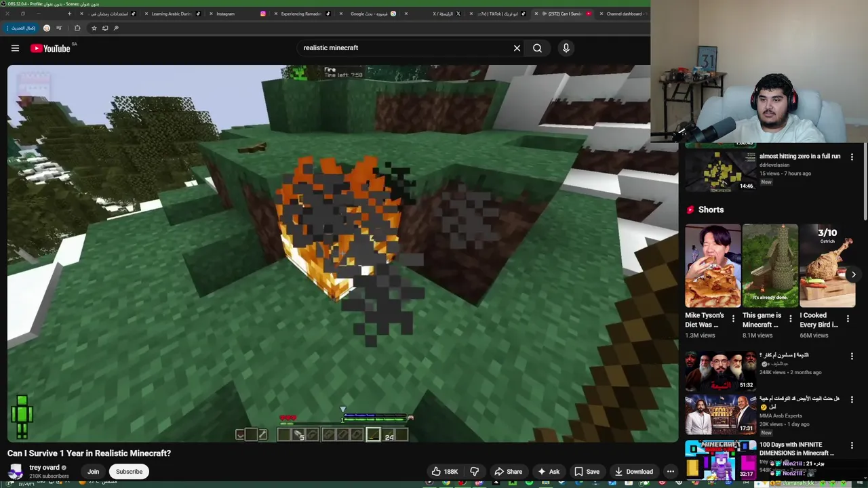
Task: Bookmark this page with star icon
Action: (94, 28)
